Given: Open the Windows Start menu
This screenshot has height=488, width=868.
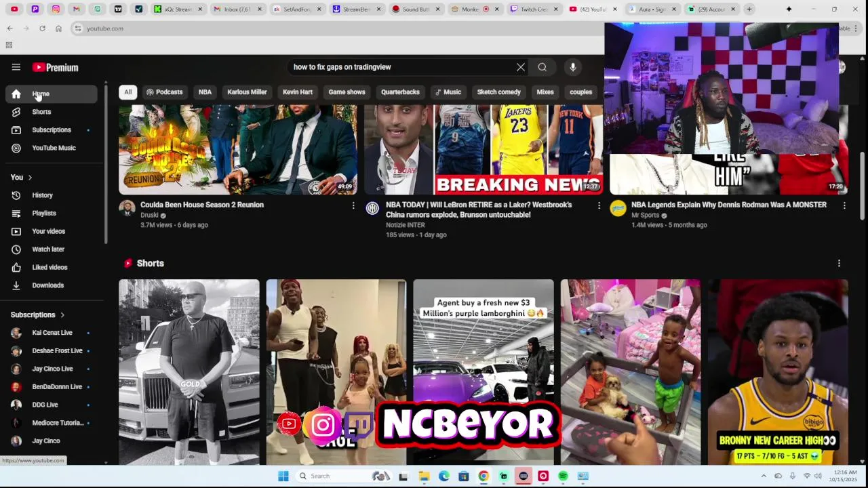Looking at the screenshot, I should (283, 476).
